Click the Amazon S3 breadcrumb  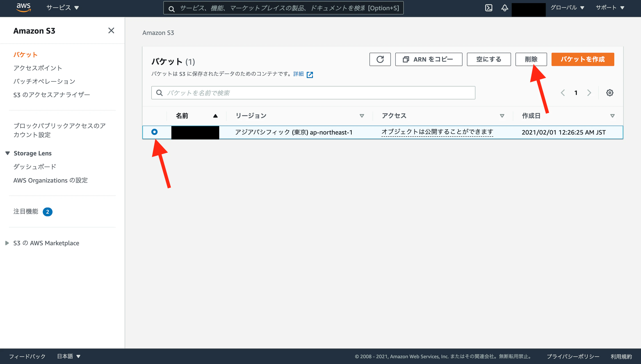[x=158, y=33]
